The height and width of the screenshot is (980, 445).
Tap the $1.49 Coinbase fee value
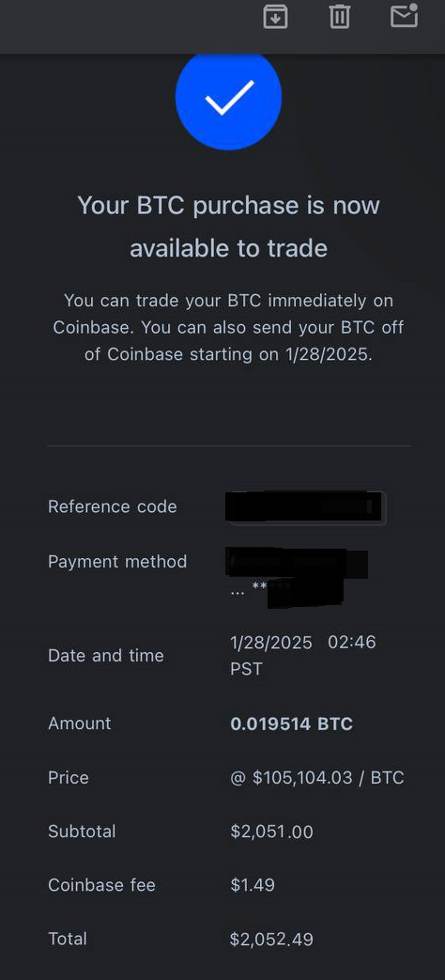point(253,885)
